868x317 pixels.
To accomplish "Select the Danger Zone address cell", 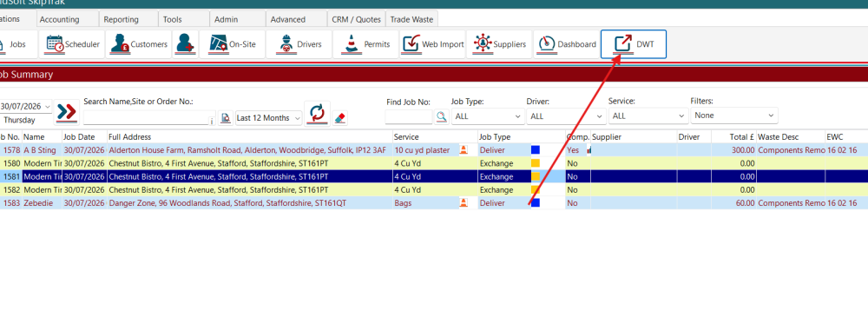I will pos(250,203).
